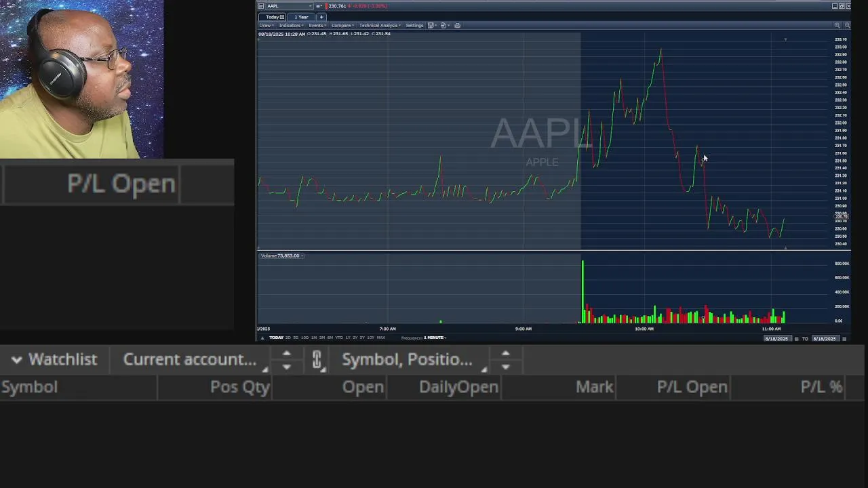Open the chart Settings
Image resolution: width=868 pixels, height=488 pixels.
[414, 25]
